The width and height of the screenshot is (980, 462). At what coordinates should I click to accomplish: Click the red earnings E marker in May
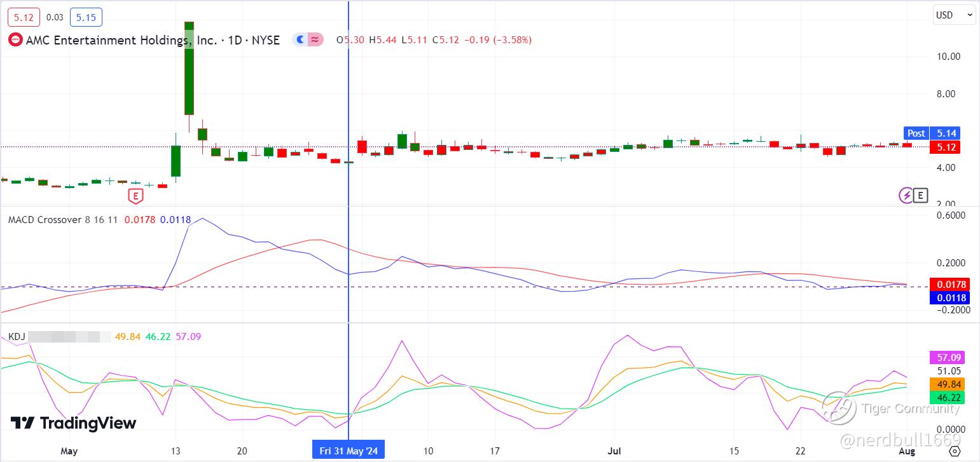[x=135, y=195]
